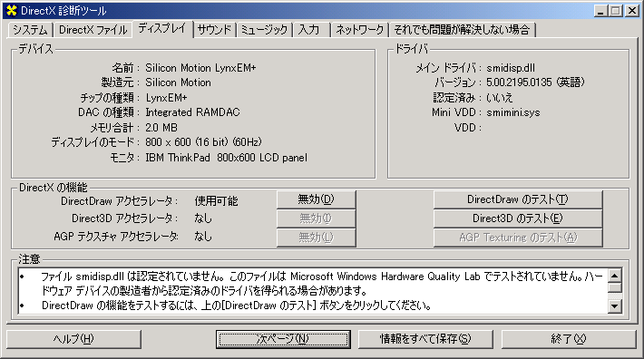Run the Direct3D のテスト(E) button

point(518,218)
